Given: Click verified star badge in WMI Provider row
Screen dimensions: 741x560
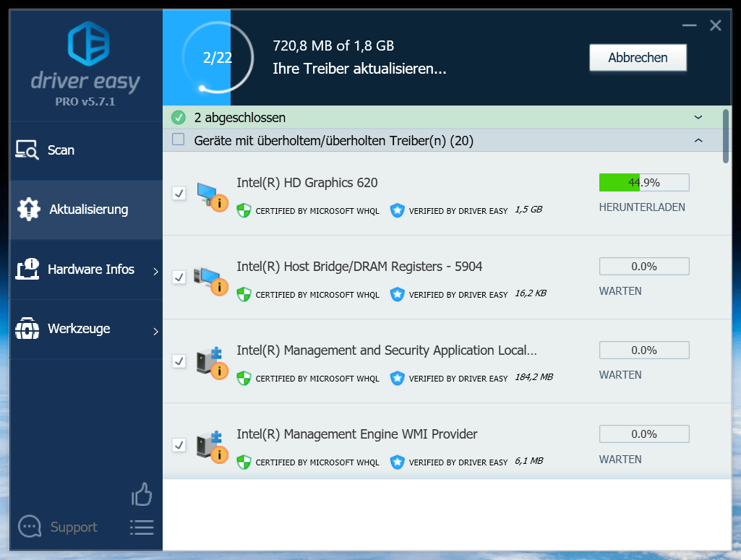Looking at the screenshot, I should click(397, 462).
